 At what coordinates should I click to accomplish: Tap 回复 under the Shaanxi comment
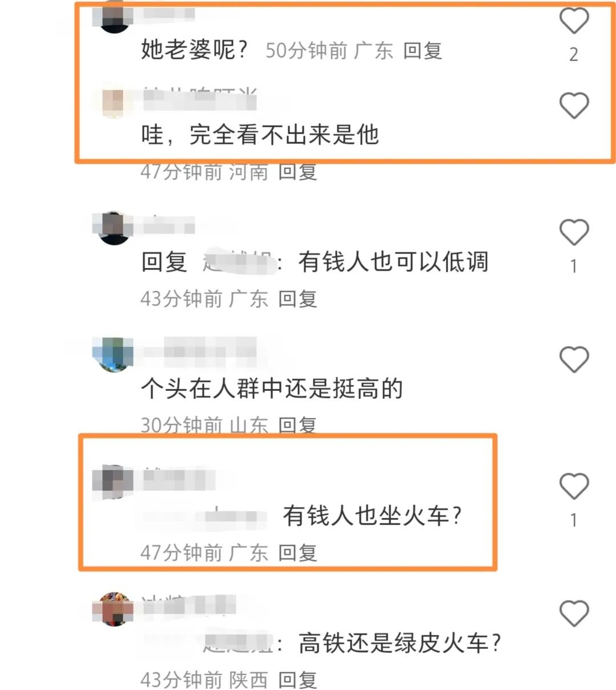click(x=297, y=680)
